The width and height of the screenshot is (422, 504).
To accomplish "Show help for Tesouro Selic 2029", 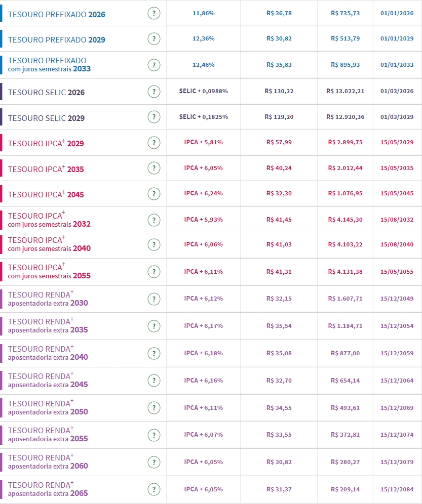I will click(x=154, y=117).
